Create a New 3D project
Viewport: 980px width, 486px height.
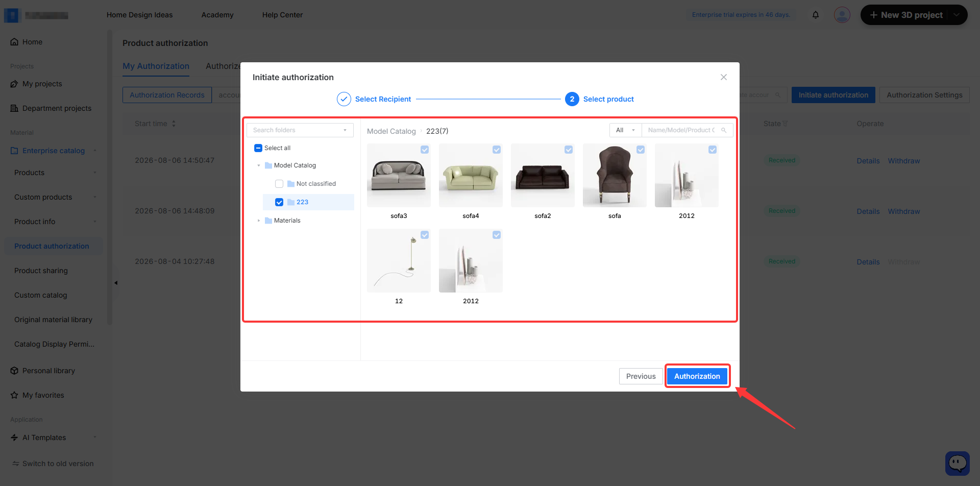906,15
